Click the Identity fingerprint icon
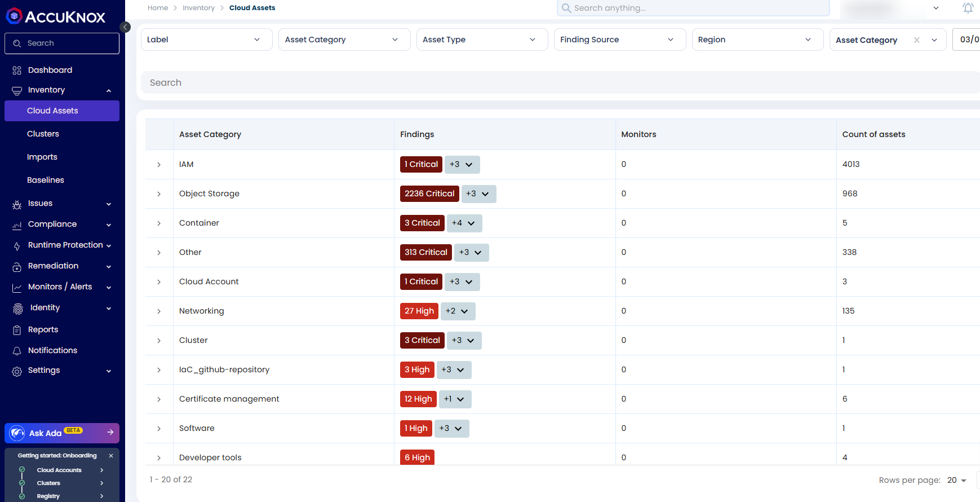The width and height of the screenshot is (980, 502). pos(18,309)
